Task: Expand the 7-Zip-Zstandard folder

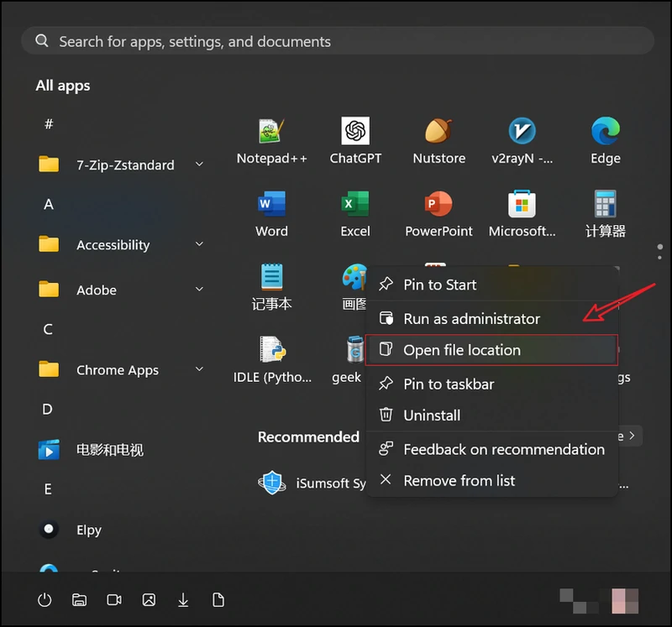Action: pyautogui.click(x=199, y=165)
